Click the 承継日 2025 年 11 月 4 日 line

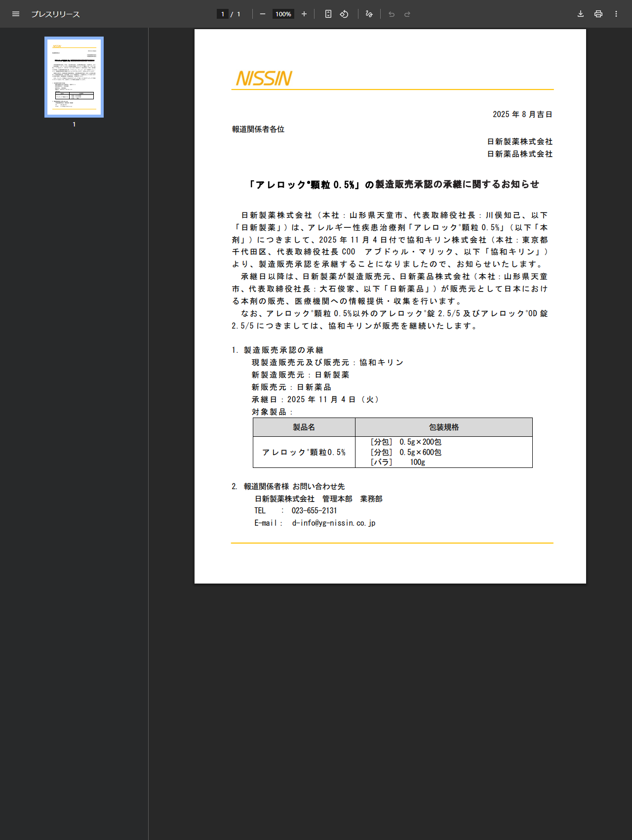(x=316, y=399)
